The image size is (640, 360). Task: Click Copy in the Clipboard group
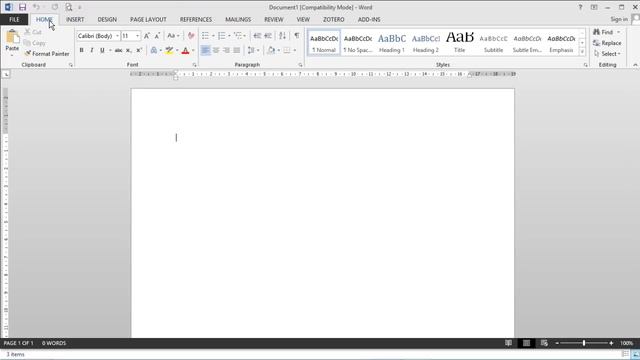point(34,43)
